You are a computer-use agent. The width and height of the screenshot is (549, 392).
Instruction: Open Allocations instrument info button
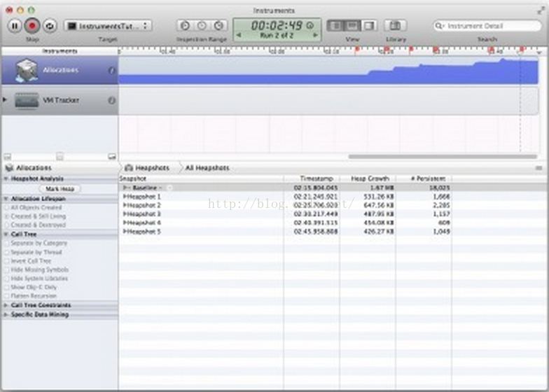coord(112,70)
